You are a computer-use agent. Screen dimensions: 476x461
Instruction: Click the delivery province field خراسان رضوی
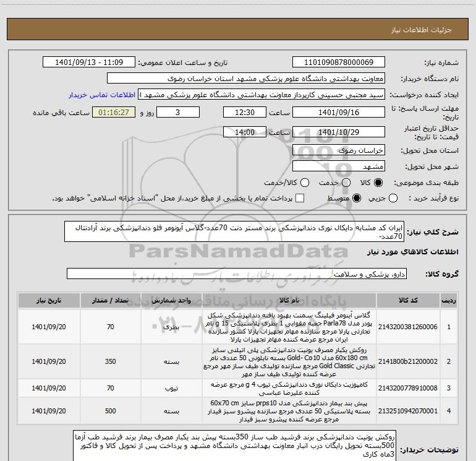[x=339, y=150]
